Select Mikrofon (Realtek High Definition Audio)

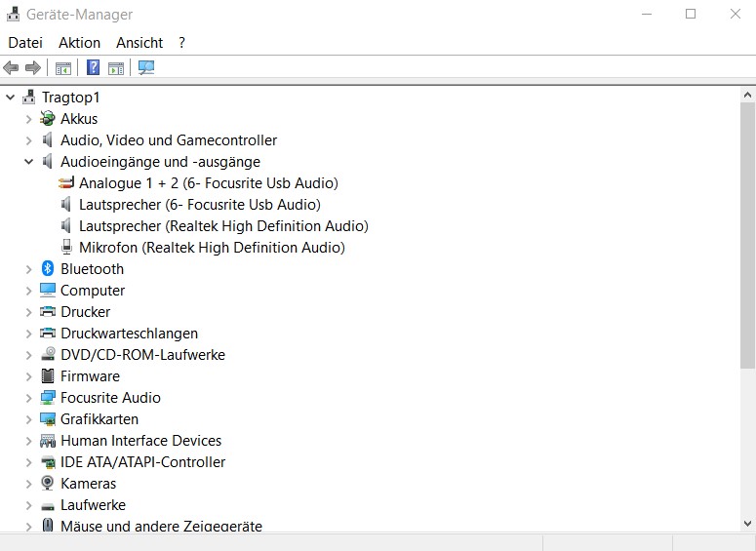(x=212, y=248)
